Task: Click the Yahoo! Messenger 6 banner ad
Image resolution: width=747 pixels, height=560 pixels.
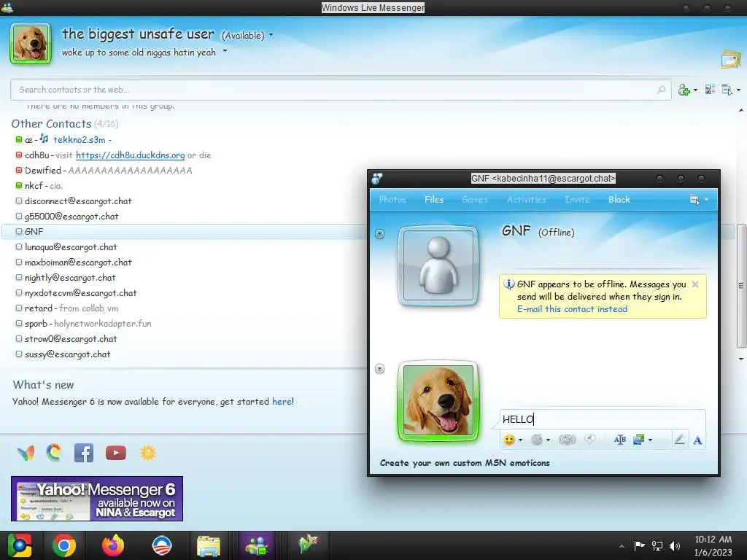Action: click(x=97, y=499)
